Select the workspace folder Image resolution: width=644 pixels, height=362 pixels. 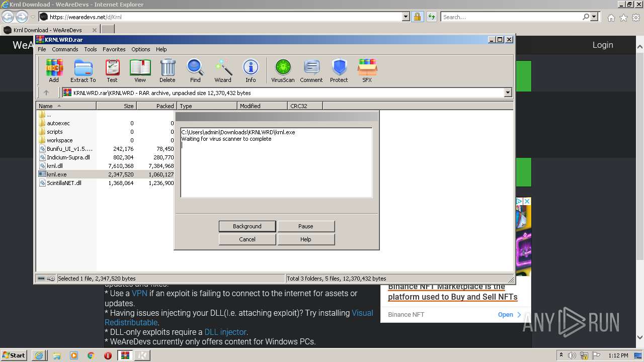click(60, 140)
